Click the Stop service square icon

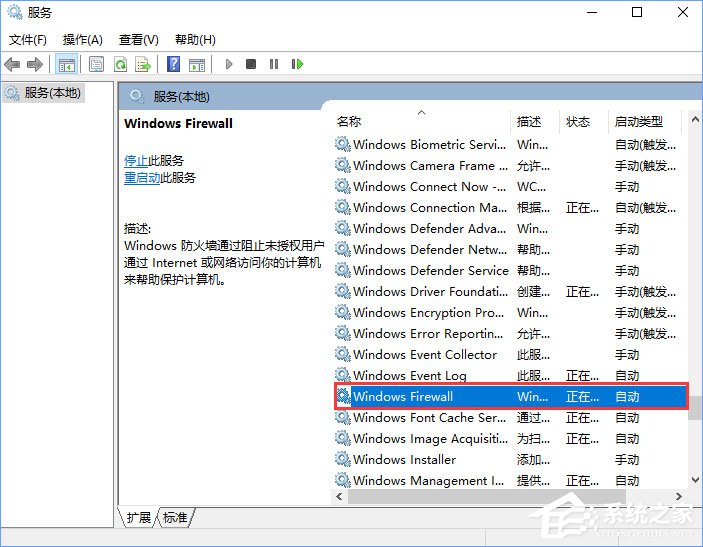(251, 64)
